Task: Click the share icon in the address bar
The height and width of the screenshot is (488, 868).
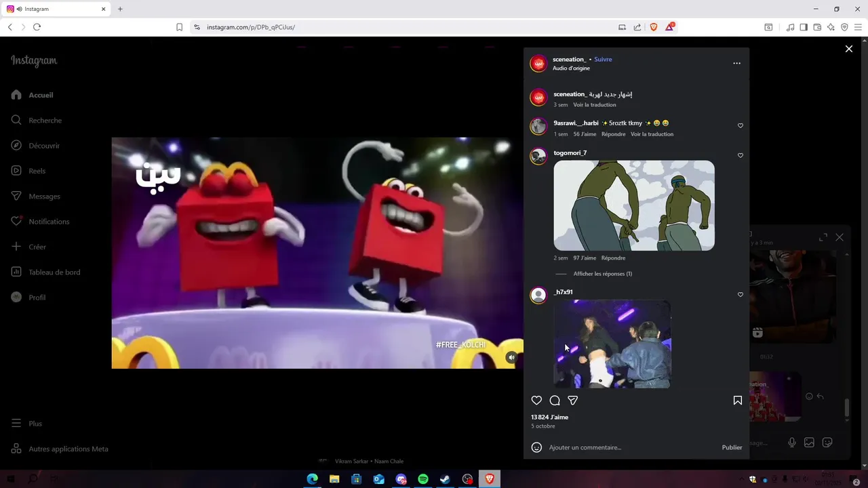Action: pos(637,27)
